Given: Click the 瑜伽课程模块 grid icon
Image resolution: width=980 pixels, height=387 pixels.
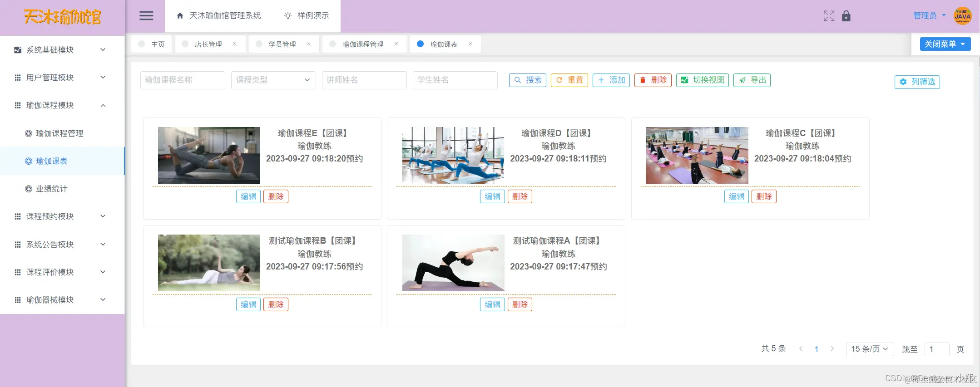Looking at the screenshot, I should click(x=18, y=105).
